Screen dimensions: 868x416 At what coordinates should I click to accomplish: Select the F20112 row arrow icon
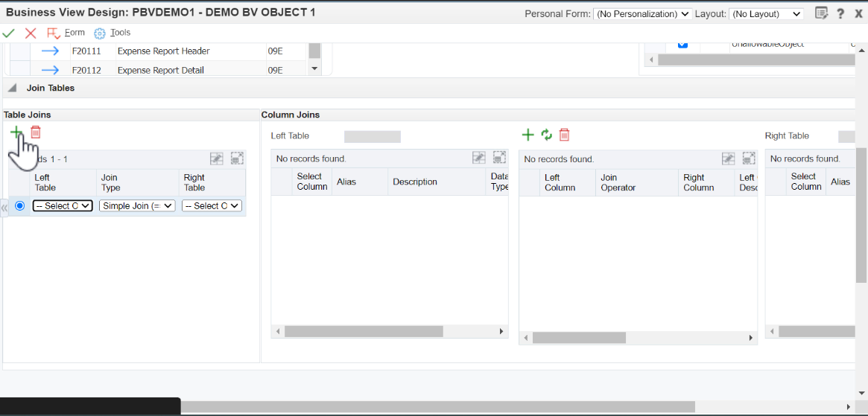click(x=51, y=70)
